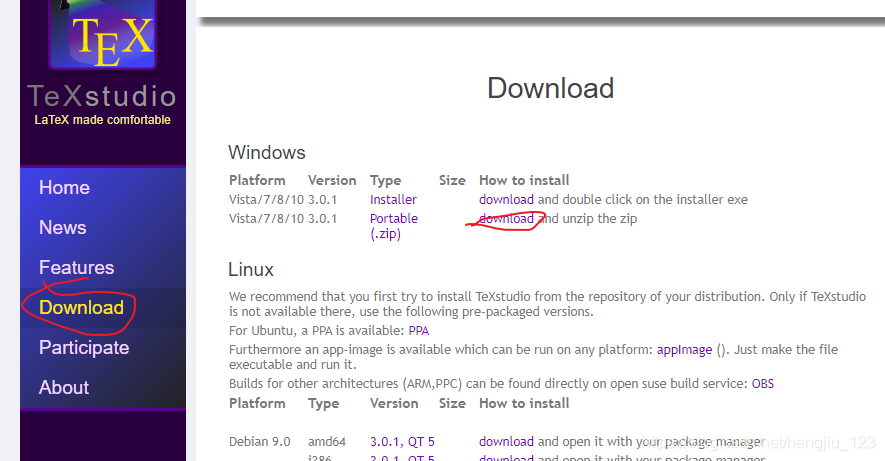Click 'Version' header in Windows table

coord(332,181)
